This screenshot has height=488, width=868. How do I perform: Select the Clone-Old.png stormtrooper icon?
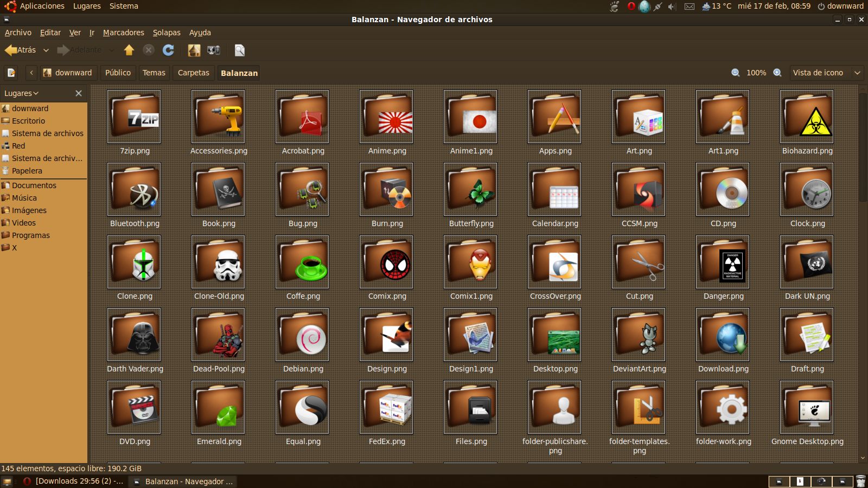218,262
